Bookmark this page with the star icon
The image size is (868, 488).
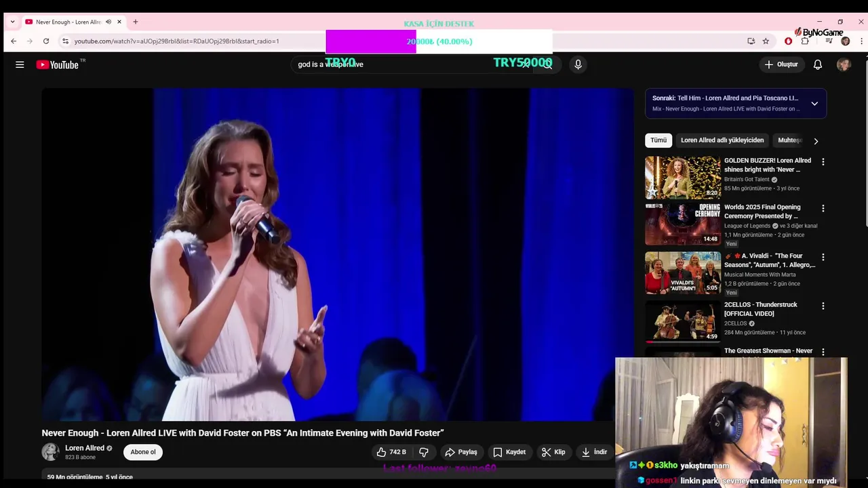766,41
